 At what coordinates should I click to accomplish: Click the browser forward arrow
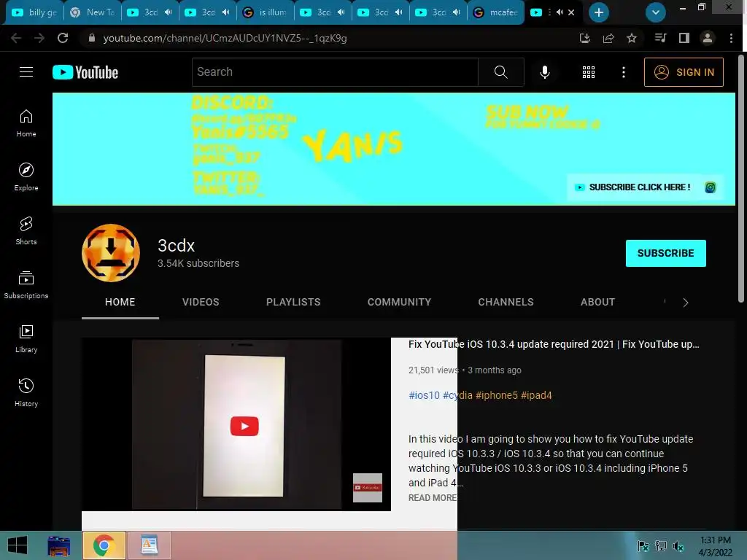(x=39, y=38)
